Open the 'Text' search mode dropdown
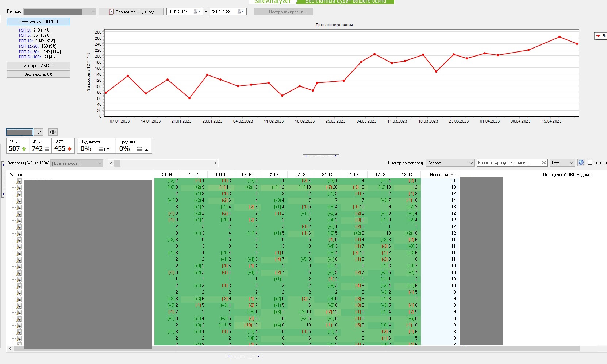Image resolution: width=607 pixels, height=364 pixels. coord(562,163)
